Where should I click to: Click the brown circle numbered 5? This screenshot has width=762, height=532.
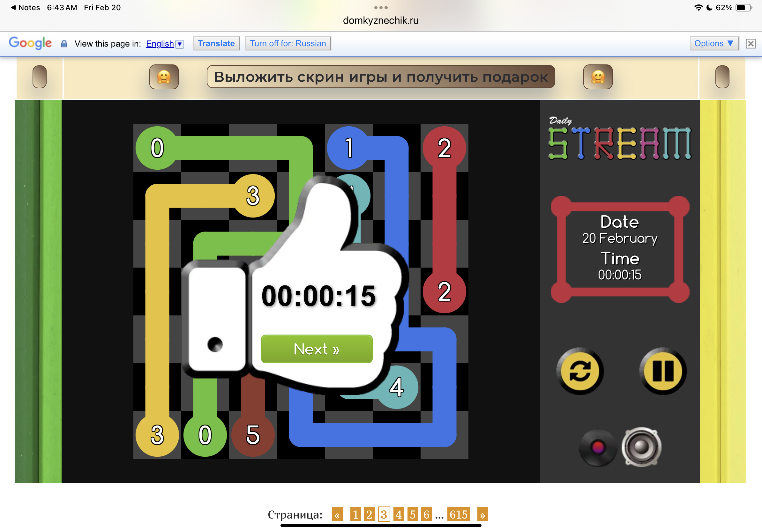pyautogui.click(x=252, y=435)
